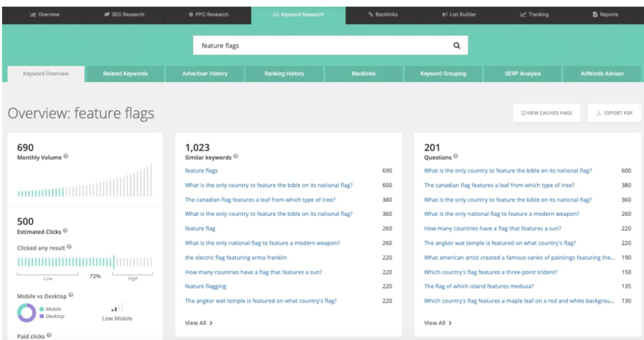
Task: Switch to SERP Analysis sub-tab
Action: click(x=523, y=74)
